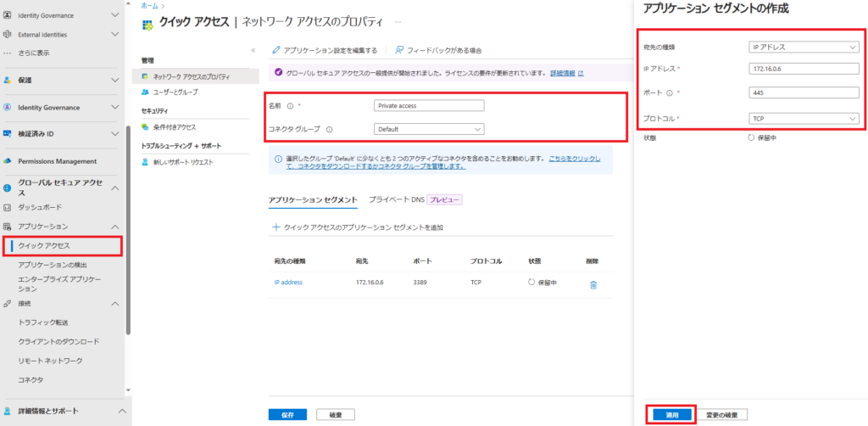The height and width of the screenshot is (426, 868).
Task: Click the 名前 Private access field
Action: click(429, 105)
